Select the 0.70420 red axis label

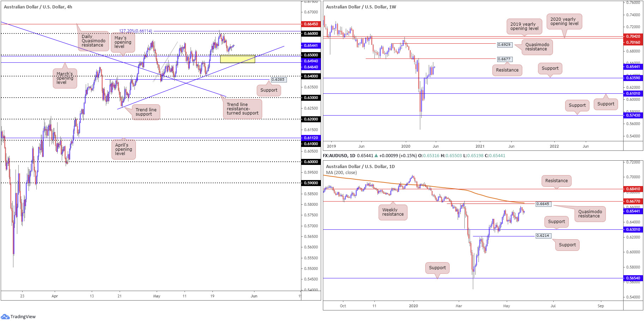633,36
